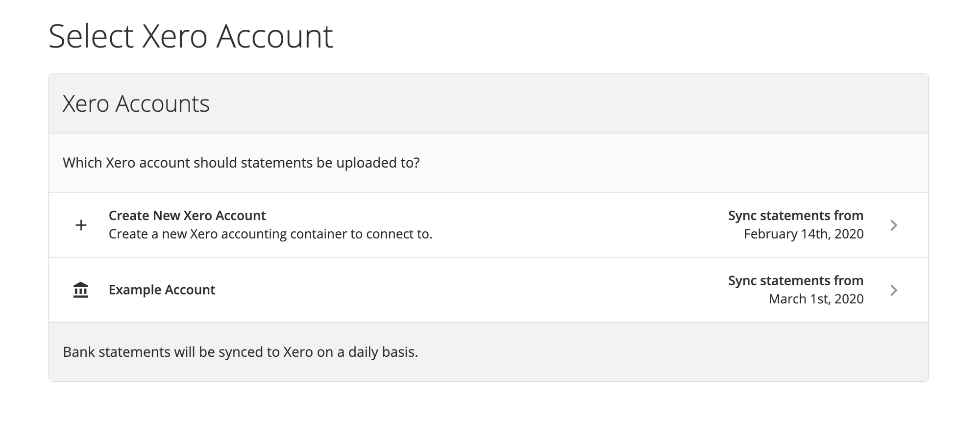Choose Example Account as the upload destination

(x=162, y=290)
